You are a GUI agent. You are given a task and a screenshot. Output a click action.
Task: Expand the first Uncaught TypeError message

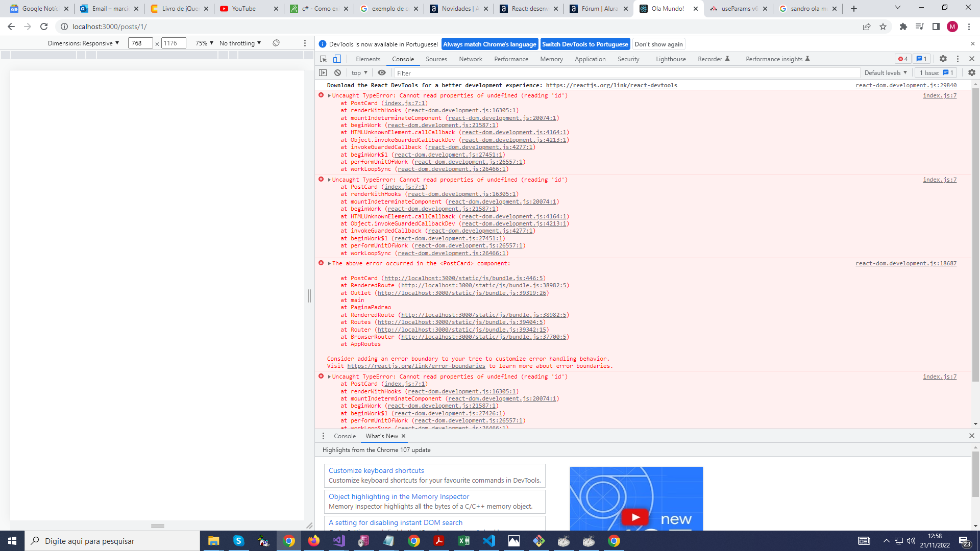[x=329, y=96]
